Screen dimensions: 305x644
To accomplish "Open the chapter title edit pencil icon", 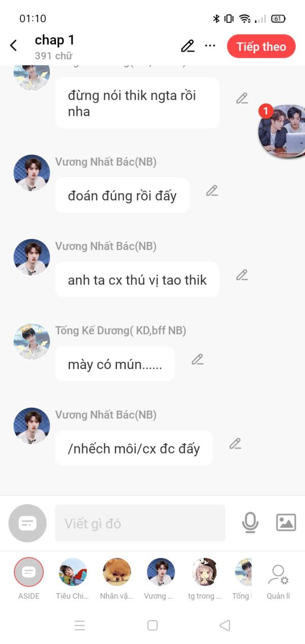I will pyautogui.click(x=188, y=46).
